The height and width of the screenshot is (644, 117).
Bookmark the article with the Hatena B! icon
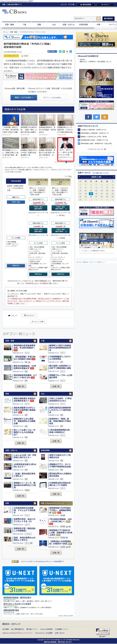pos(71,51)
